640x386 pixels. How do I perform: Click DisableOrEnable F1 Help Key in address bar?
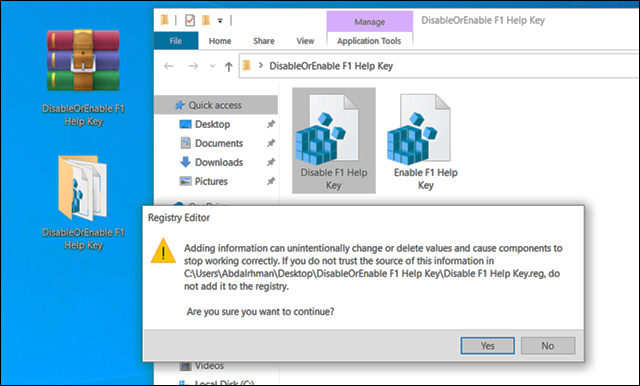(x=331, y=66)
